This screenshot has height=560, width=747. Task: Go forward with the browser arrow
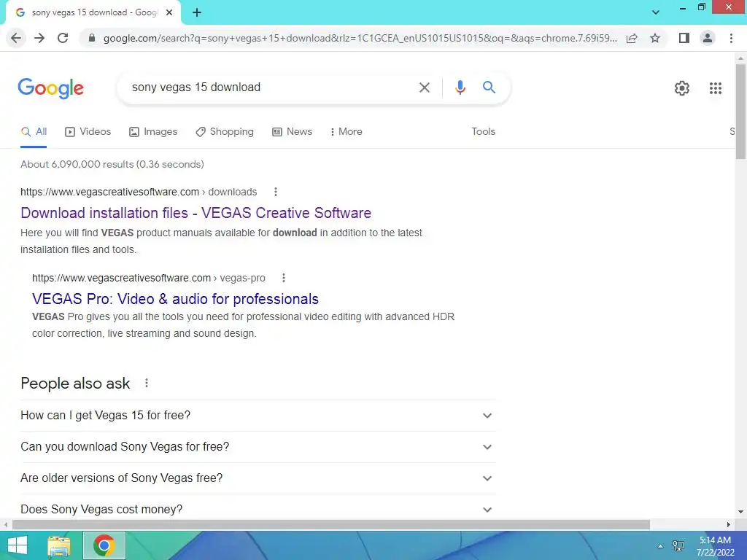39,38
